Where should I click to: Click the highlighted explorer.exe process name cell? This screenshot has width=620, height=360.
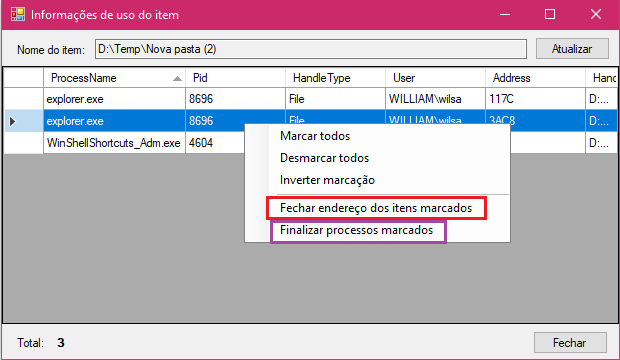point(114,121)
